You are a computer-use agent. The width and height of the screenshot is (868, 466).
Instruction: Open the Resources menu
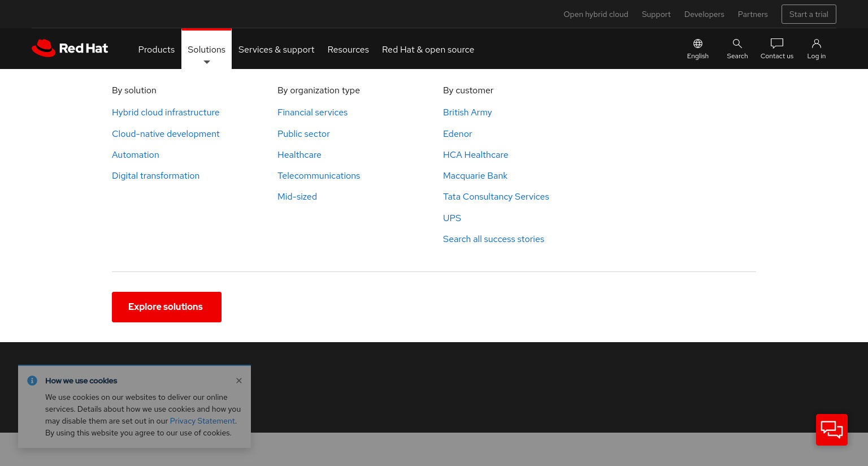point(348,50)
